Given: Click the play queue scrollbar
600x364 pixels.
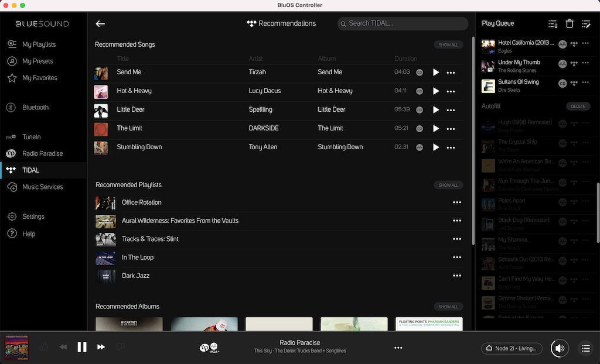Looking at the screenshot, I should (x=598, y=212).
